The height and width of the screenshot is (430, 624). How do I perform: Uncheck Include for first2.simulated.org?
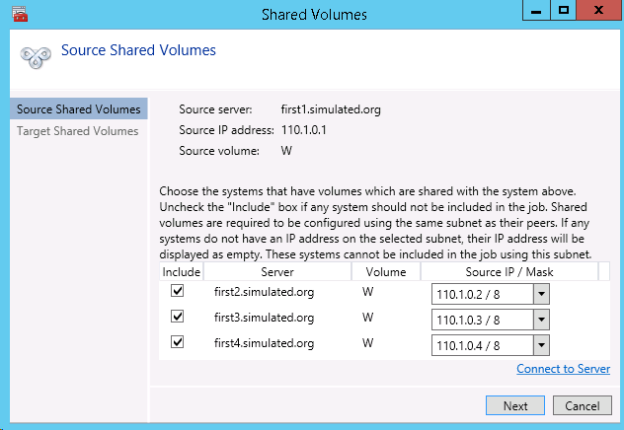click(x=177, y=291)
